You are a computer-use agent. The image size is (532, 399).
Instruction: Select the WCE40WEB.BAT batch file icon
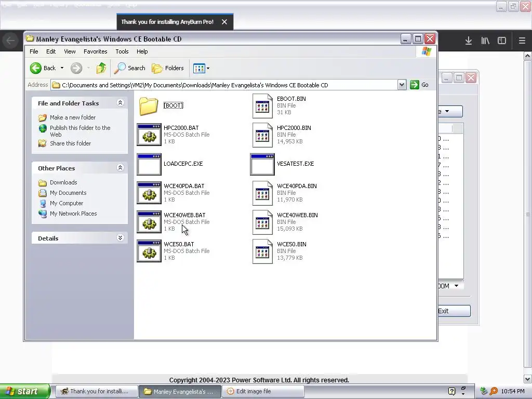coord(149,222)
